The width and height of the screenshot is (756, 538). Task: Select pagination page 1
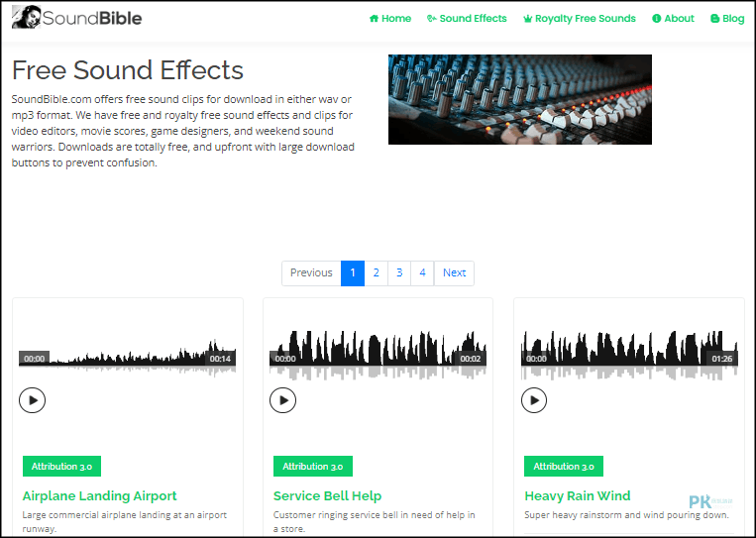353,272
